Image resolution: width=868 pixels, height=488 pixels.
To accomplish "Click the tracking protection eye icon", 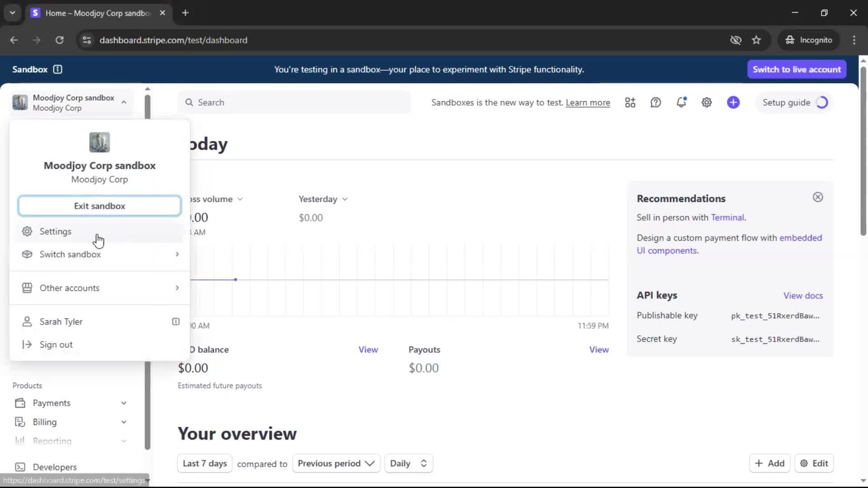I will click(x=736, y=40).
